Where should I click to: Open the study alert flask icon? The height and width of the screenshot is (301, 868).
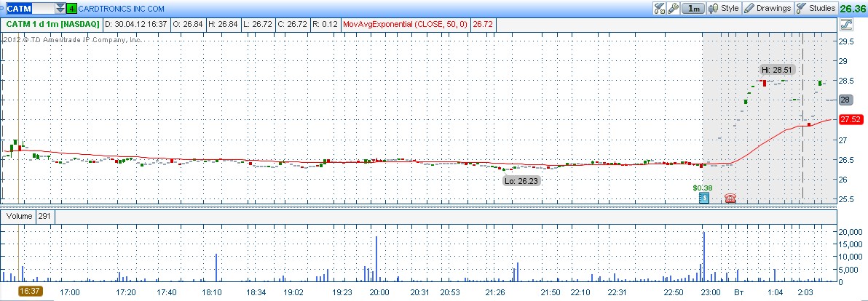point(659,8)
